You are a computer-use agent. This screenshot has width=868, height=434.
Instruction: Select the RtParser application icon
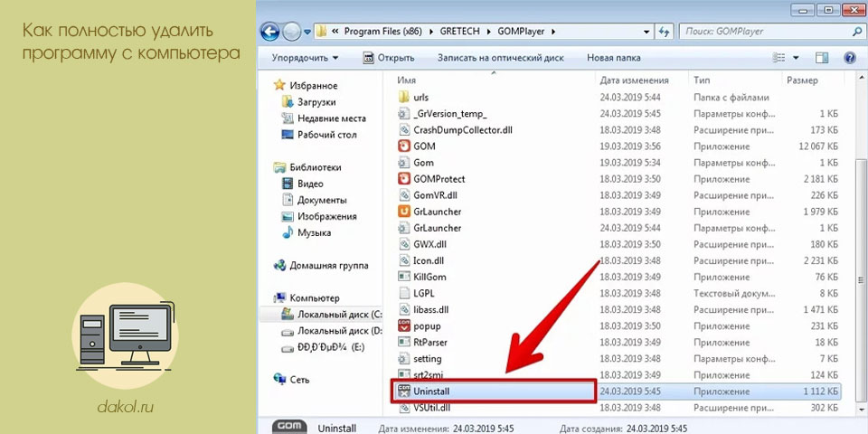point(404,342)
